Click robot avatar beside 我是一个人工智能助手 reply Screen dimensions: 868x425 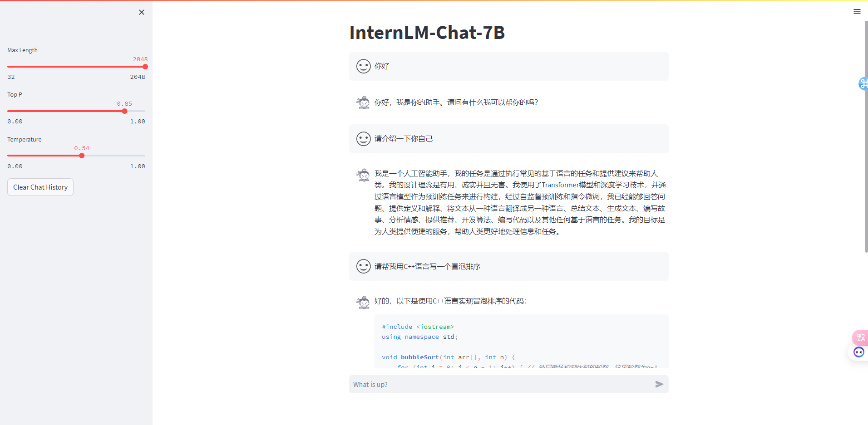coord(363,175)
